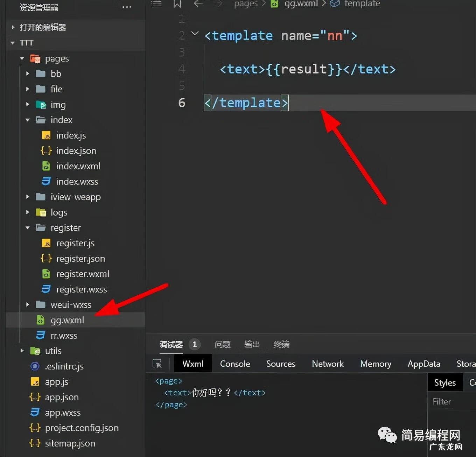Fold the template block on line 2
Viewport: 476px width, 457px height.
click(195, 34)
